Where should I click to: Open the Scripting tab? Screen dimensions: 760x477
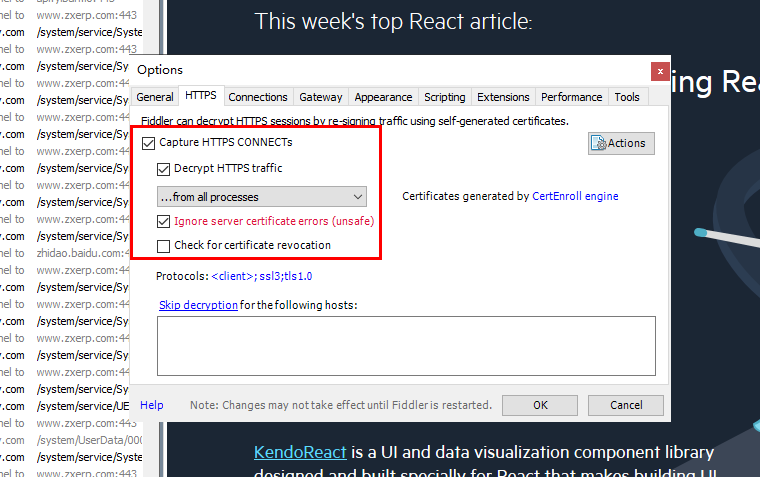[x=444, y=97]
